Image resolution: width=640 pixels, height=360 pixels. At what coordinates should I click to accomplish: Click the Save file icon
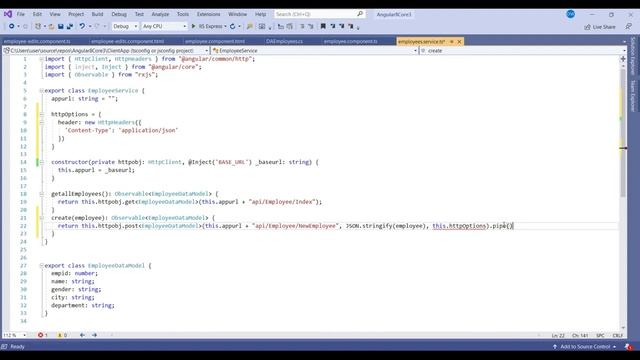tap(60, 27)
